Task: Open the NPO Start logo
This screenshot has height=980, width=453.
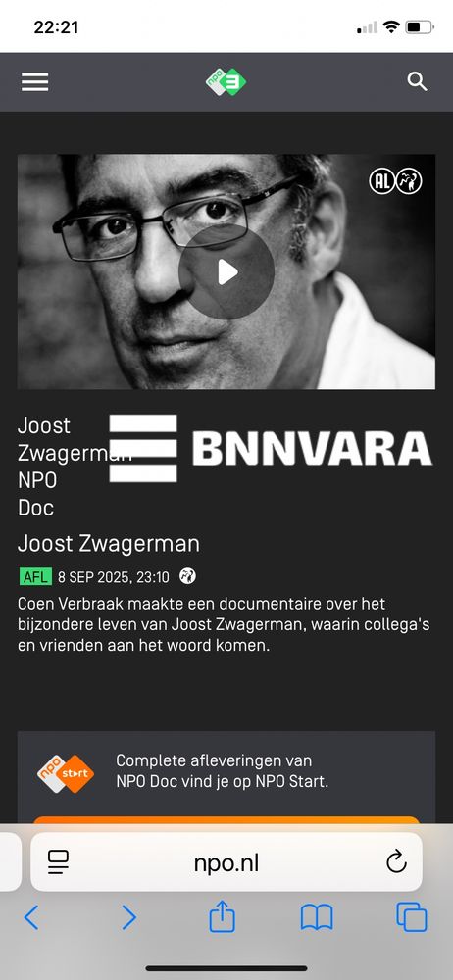Action: click(66, 774)
